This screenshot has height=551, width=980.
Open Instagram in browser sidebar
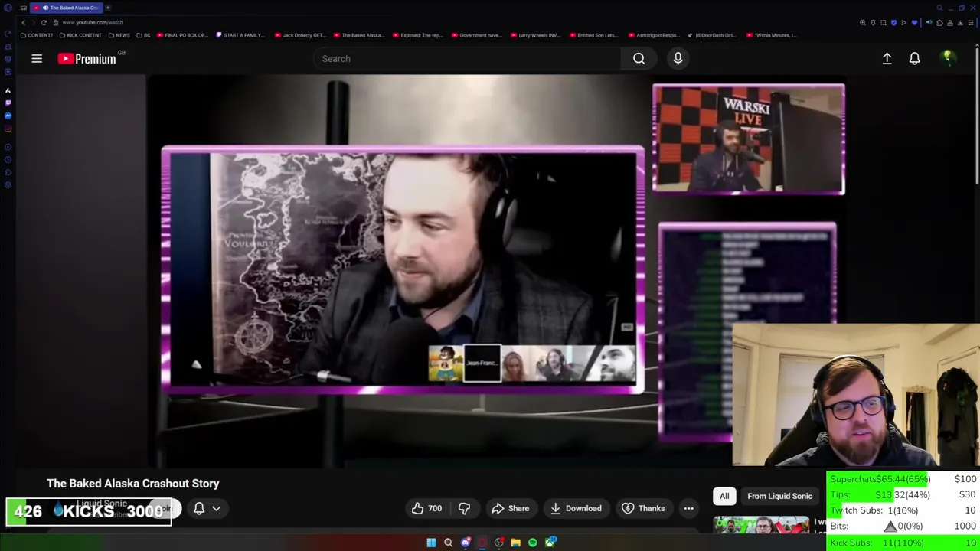click(8, 128)
